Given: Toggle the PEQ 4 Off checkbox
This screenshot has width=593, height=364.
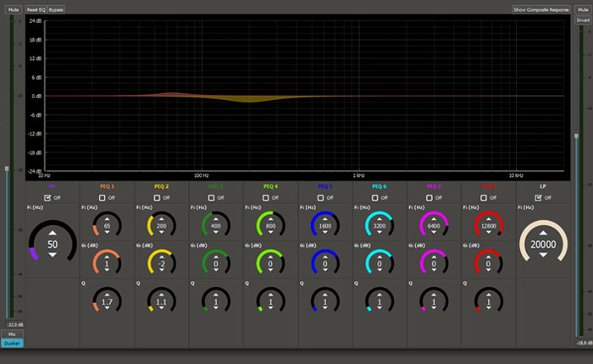Looking at the screenshot, I should [x=266, y=198].
